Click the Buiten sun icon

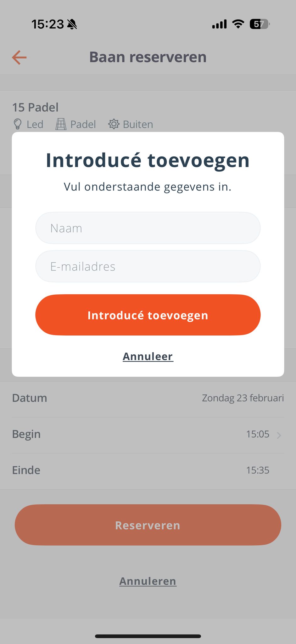(x=114, y=124)
